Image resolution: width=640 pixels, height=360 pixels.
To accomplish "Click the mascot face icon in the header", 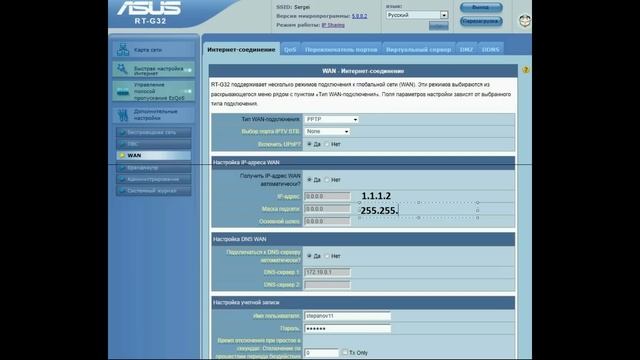I will point(525,20).
